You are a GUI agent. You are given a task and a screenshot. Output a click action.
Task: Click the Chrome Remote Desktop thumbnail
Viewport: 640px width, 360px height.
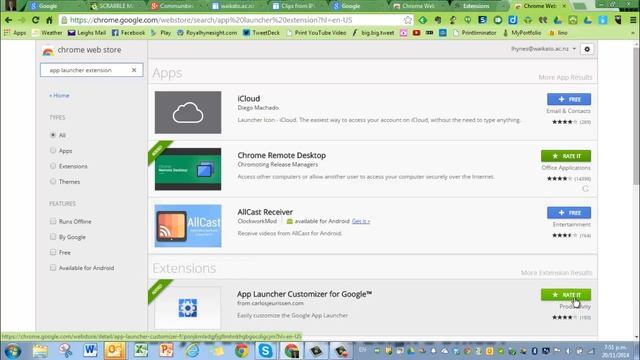tap(188, 169)
